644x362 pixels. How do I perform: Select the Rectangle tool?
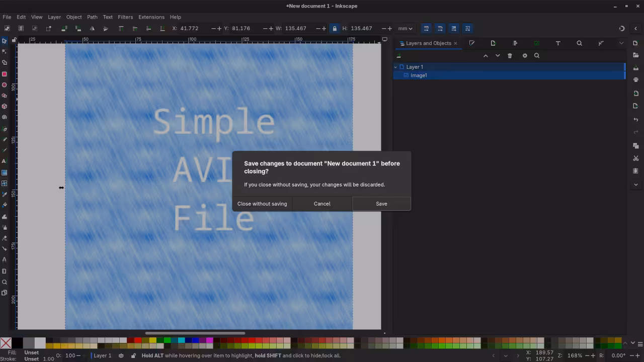(4, 74)
